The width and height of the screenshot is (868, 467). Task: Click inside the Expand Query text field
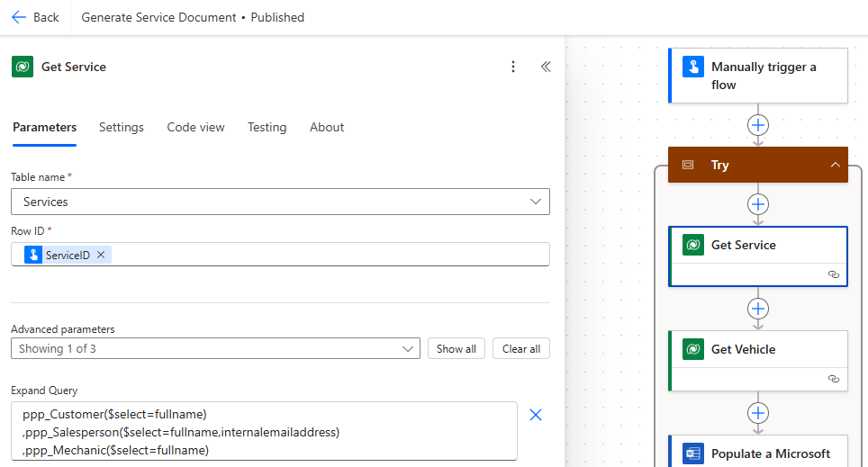coord(264,431)
